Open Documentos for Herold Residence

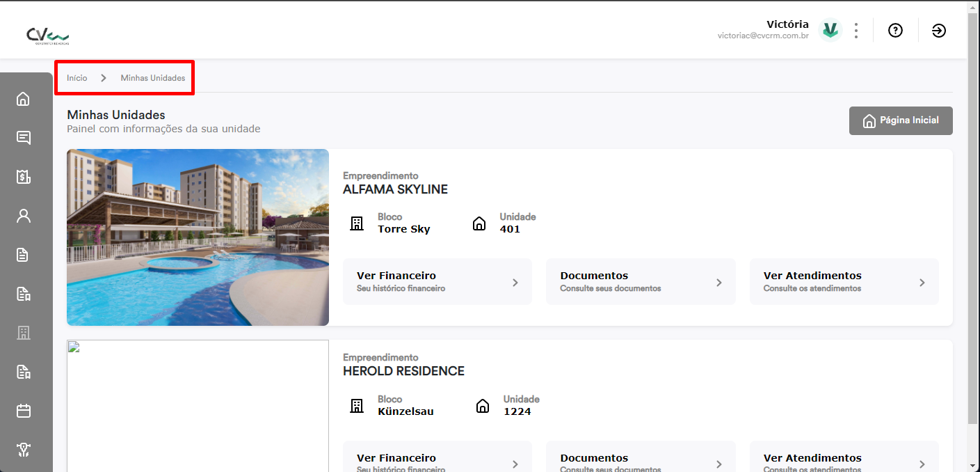641,457
